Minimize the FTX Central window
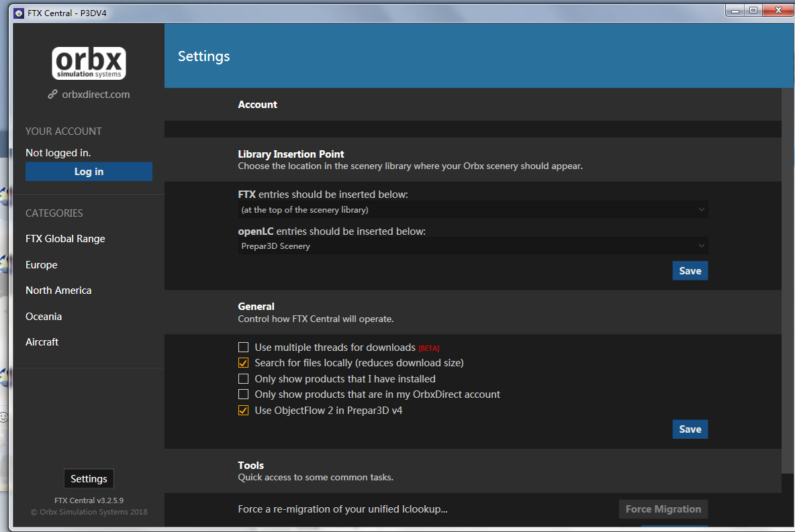This screenshot has width=795, height=532. [735, 10]
